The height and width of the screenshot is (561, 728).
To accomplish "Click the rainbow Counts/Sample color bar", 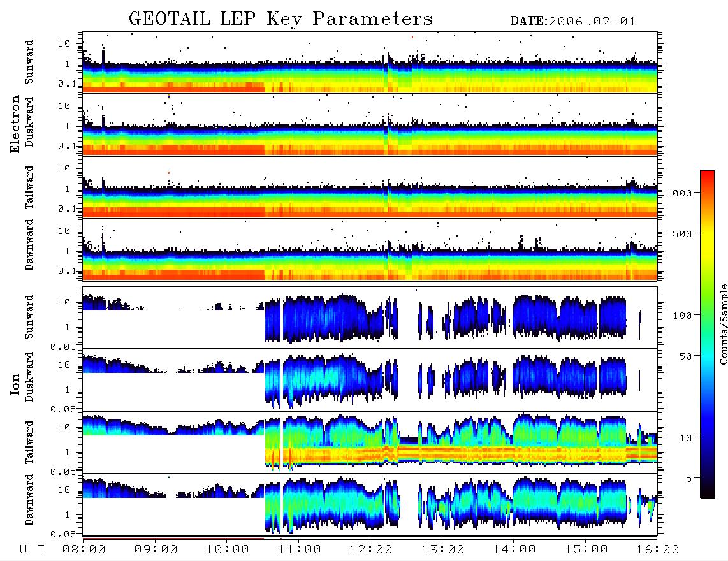I will click(x=708, y=334).
